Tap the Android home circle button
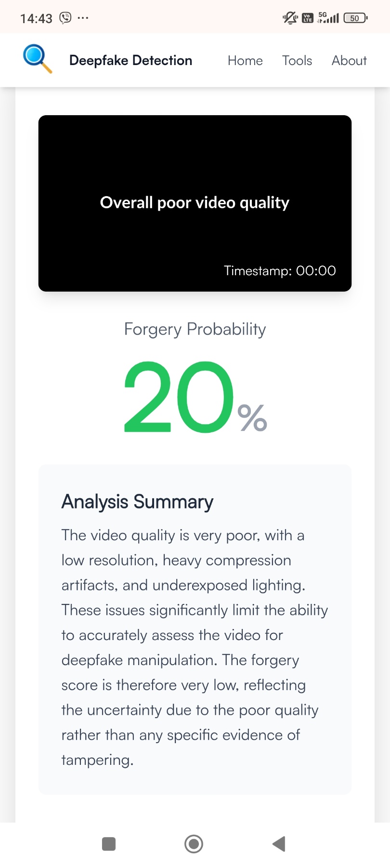 [x=194, y=844]
